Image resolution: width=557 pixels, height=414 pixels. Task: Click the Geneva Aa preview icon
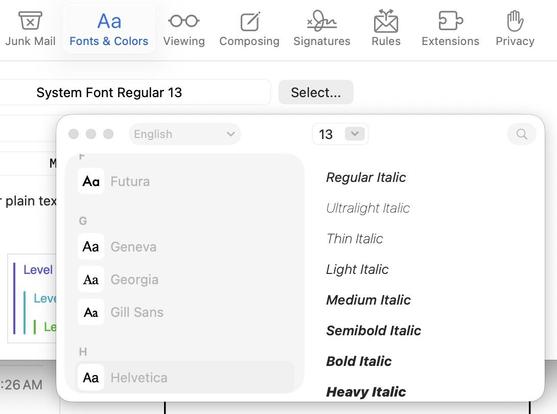(x=91, y=247)
